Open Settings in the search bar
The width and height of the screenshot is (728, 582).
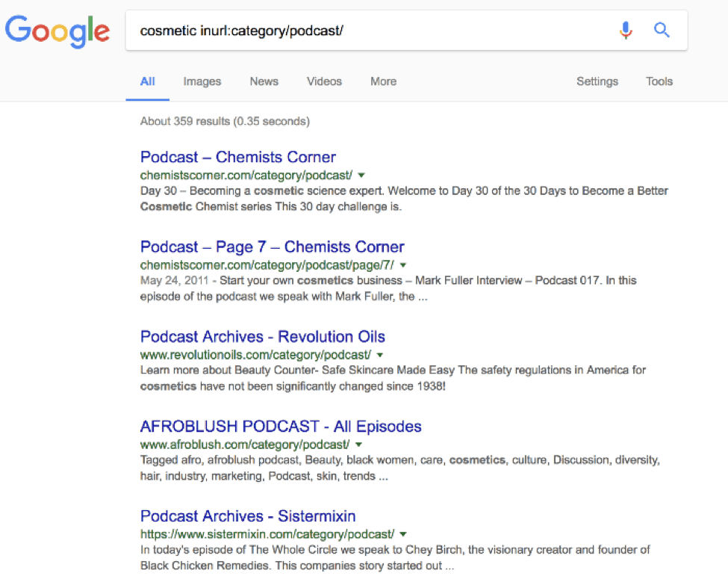coord(597,81)
